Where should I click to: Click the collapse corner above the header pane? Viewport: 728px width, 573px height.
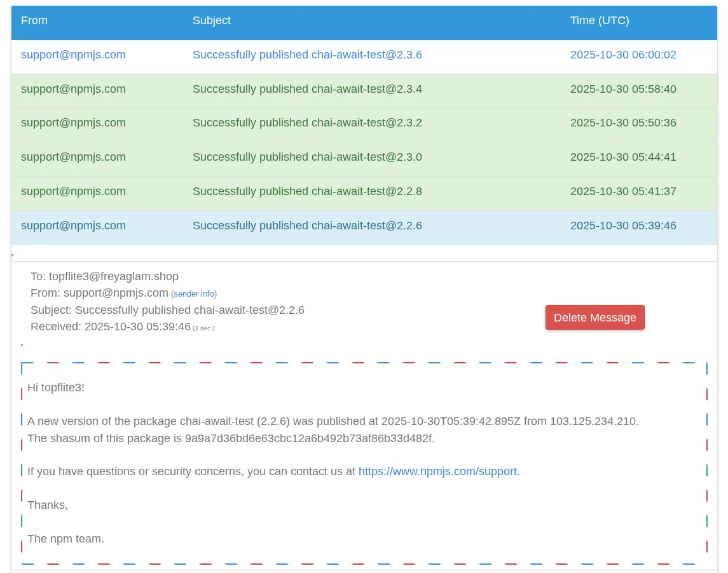[x=12, y=253]
